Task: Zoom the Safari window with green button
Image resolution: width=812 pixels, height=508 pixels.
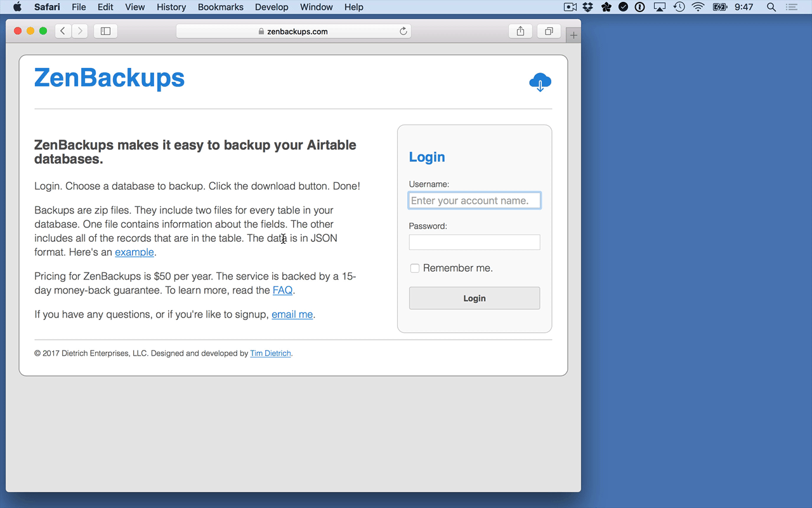Action: [x=43, y=31]
